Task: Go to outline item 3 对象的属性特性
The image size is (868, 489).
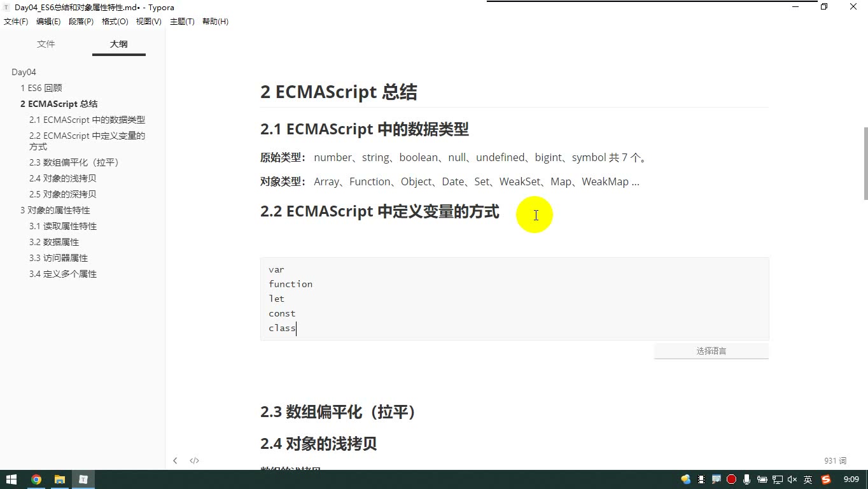Action: tap(55, 210)
